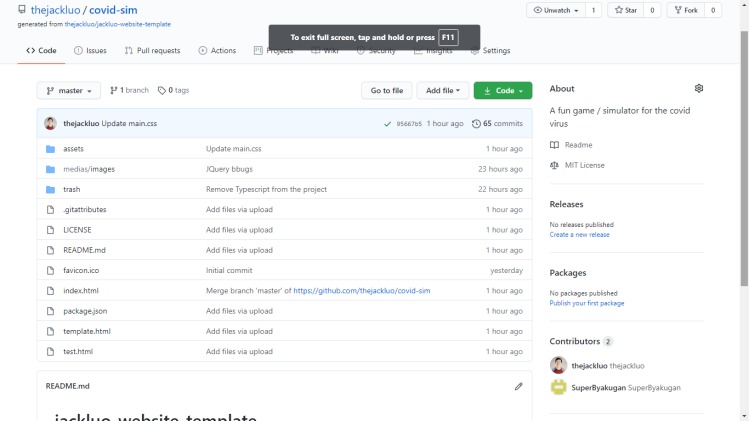Click the medias/images folder icon
This screenshot has height=421, width=749.
pos(50,169)
